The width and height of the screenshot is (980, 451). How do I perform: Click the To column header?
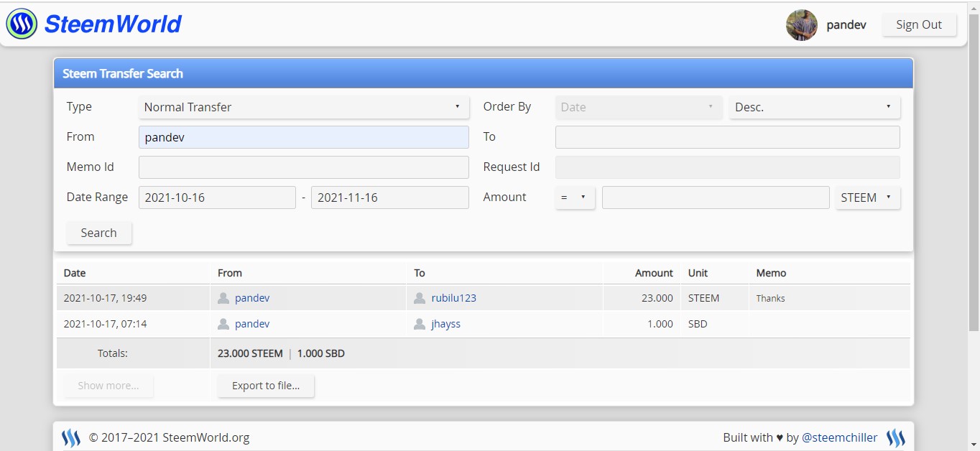[x=420, y=273]
